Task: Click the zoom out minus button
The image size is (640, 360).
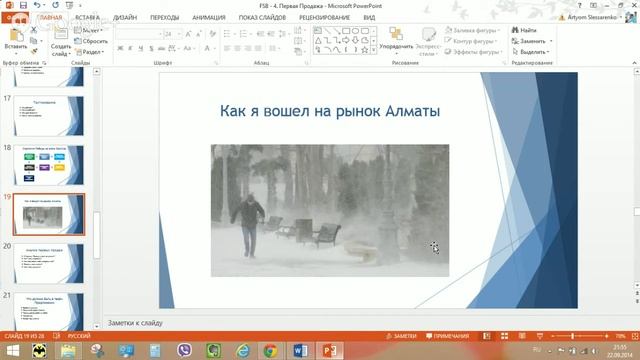Action: pos(553,336)
